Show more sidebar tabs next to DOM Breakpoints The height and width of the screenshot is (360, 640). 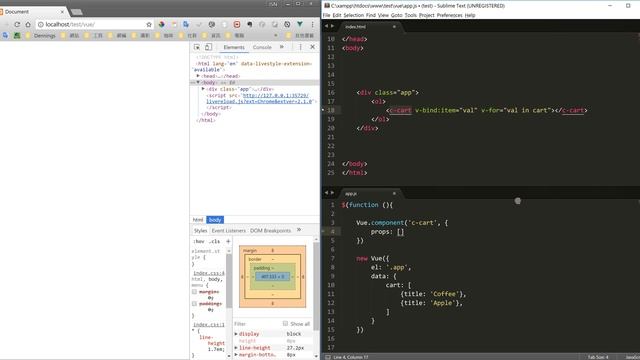point(299,230)
